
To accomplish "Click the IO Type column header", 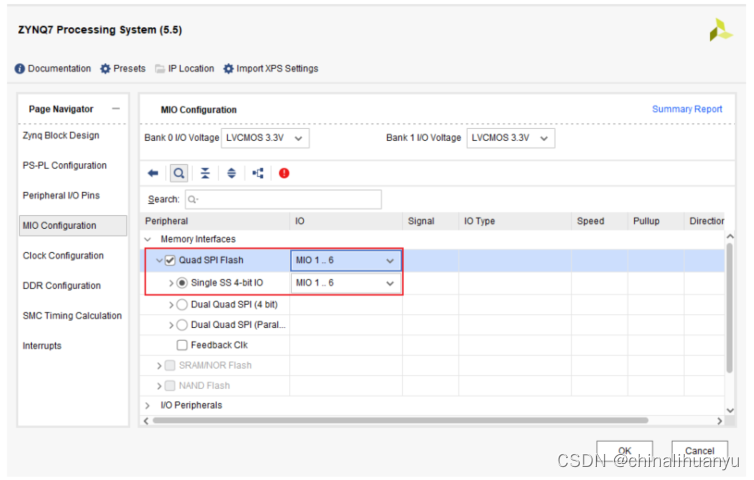I will (515, 221).
